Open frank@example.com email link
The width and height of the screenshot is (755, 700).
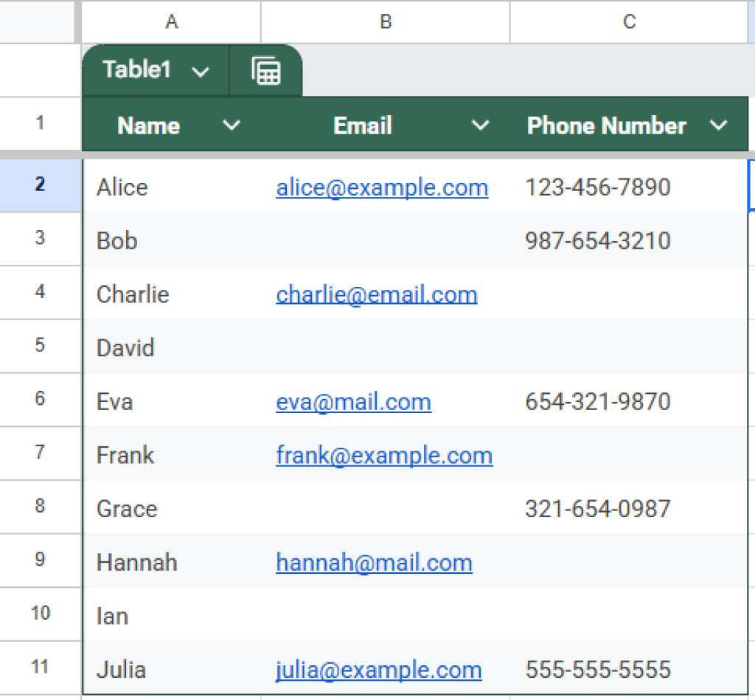pos(384,455)
